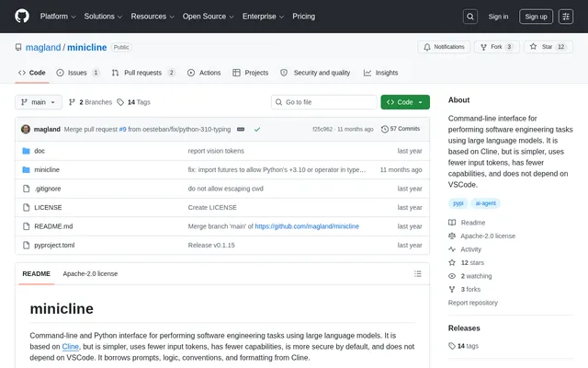Image resolution: width=588 pixels, height=368 pixels.
Task: Expand commit message ellipsis icon
Action: (241, 129)
